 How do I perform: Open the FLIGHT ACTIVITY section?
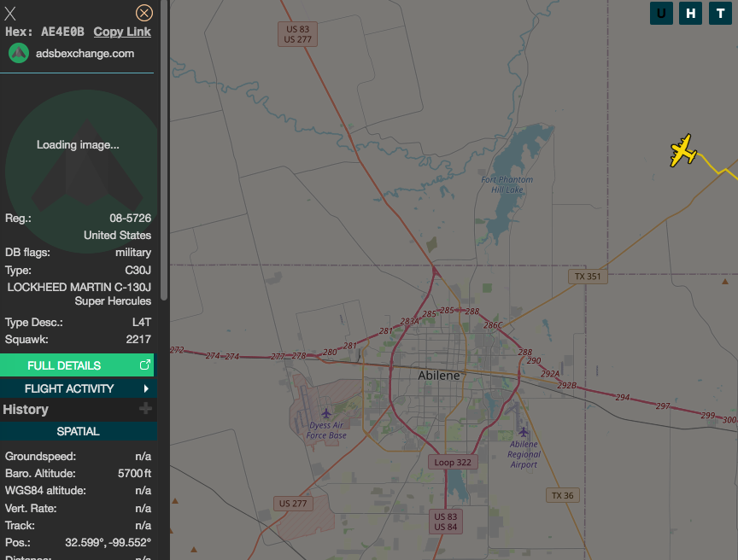(x=78, y=389)
